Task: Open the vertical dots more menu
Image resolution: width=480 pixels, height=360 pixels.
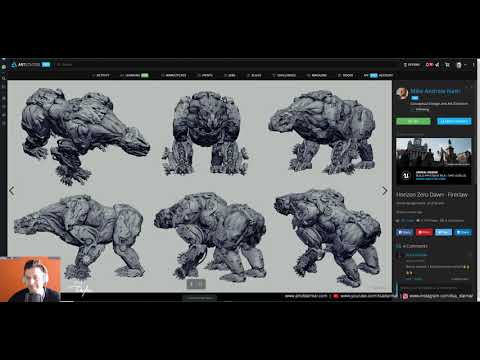Action: (x=473, y=65)
